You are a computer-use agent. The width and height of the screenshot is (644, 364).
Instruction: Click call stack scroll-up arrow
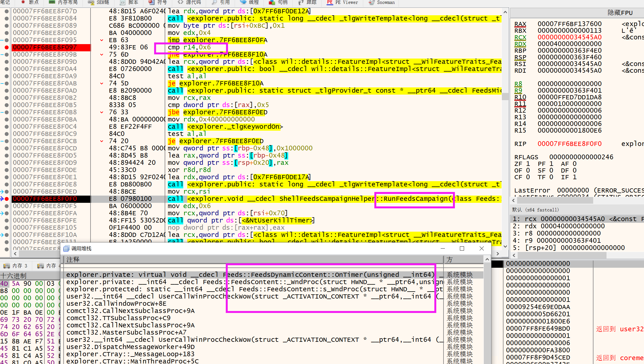coord(487,259)
